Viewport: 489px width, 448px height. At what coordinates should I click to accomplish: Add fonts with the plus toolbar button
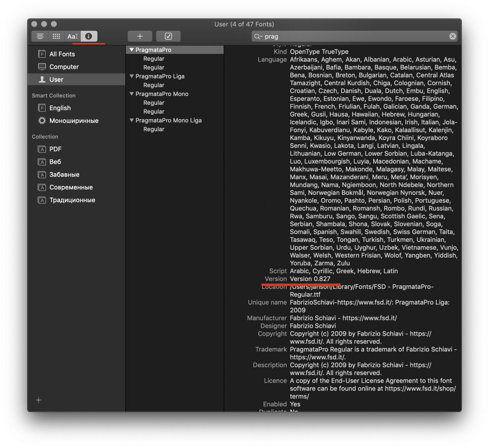point(140,36)
